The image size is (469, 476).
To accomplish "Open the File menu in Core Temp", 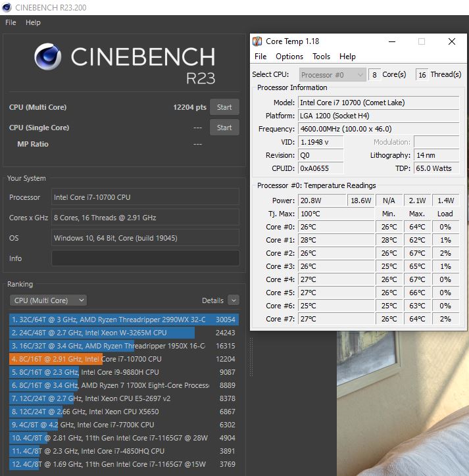I will click(260, 57).
